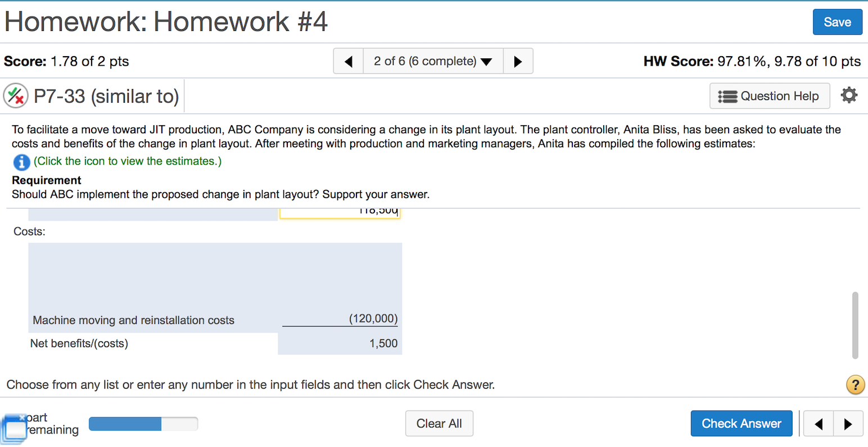The image size is (868, 447).
Task: Click the vertical scrollbar of the answer area
Action: pyautogui.click(x=855, y=325)
